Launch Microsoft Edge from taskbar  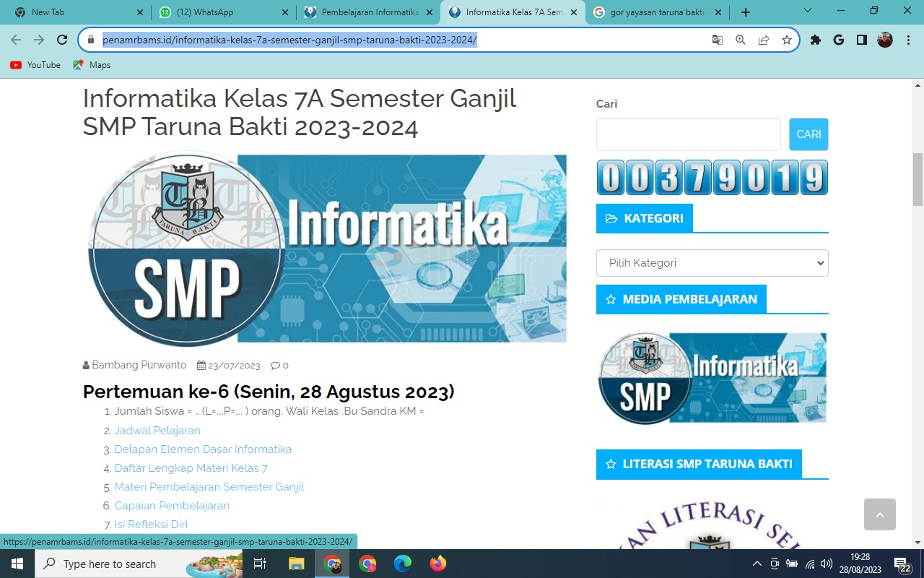403,564
